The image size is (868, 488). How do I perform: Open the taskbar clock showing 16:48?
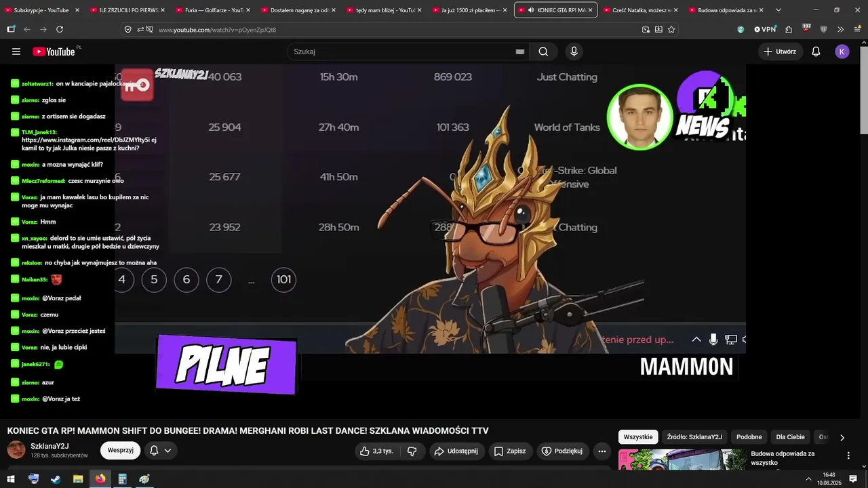click(829, 479)
